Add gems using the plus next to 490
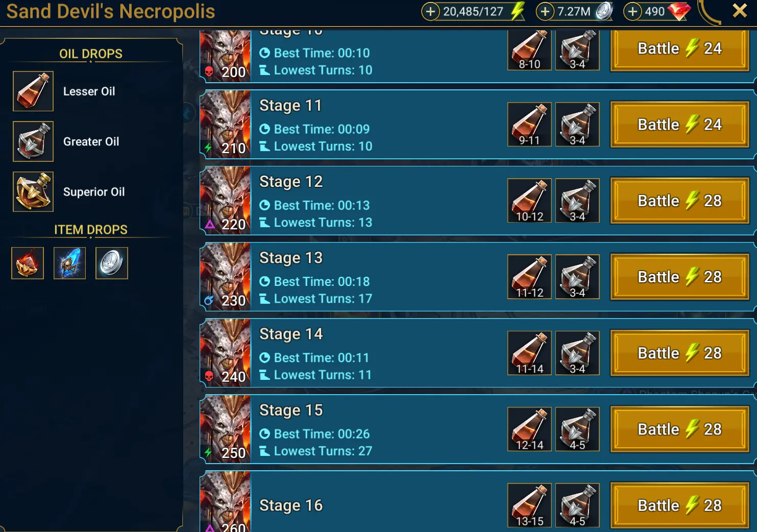This screenshot has height=532, width=757. click(632, 11)
